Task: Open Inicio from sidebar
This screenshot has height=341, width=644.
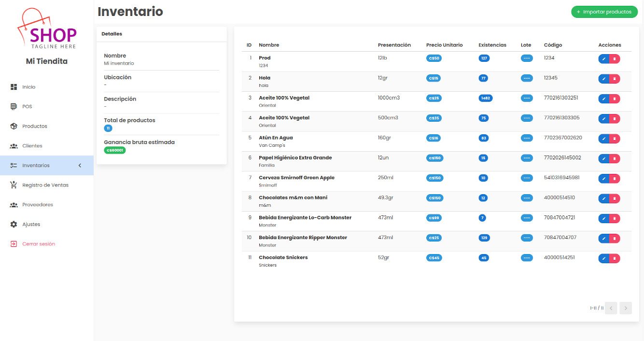Action: (47, 87)
